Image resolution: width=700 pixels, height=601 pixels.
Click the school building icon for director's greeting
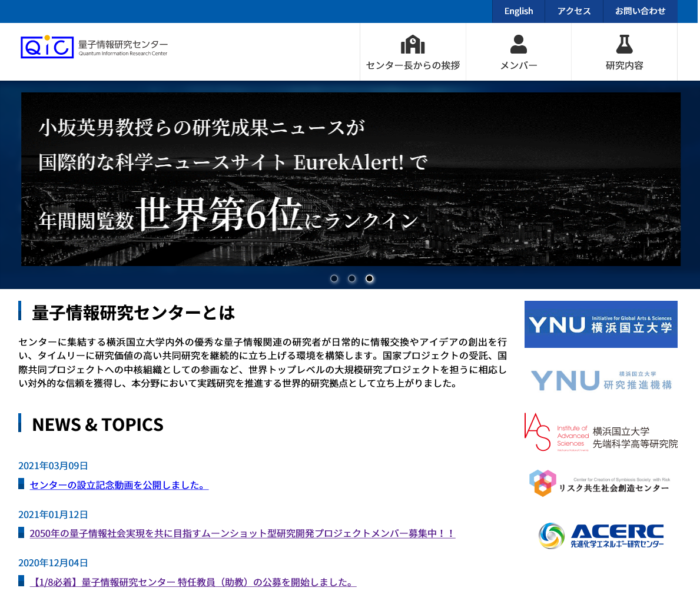coord(413,44)
